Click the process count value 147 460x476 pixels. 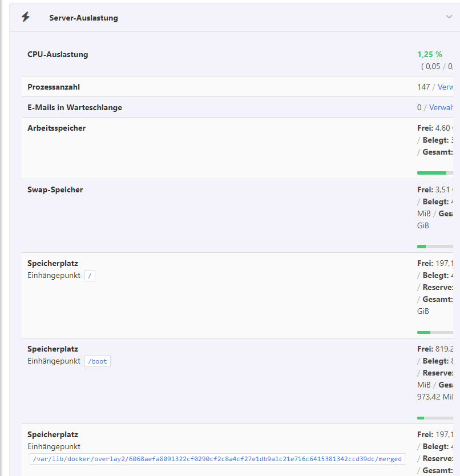click(423, 87)
